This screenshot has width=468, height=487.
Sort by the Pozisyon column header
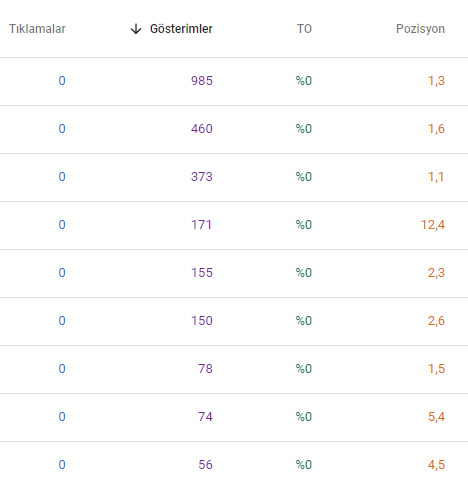(420, 29)
